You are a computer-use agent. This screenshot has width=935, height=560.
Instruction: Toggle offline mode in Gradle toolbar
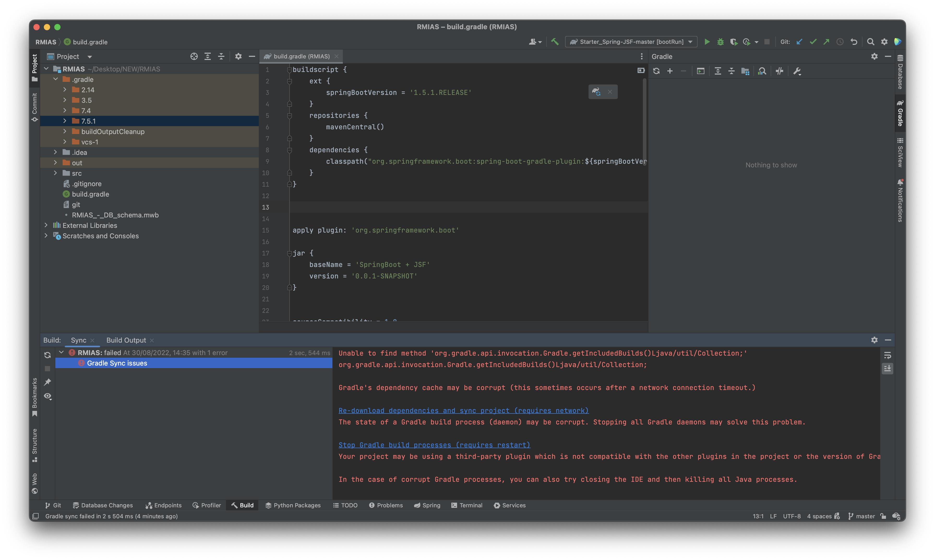pos(780,71)
